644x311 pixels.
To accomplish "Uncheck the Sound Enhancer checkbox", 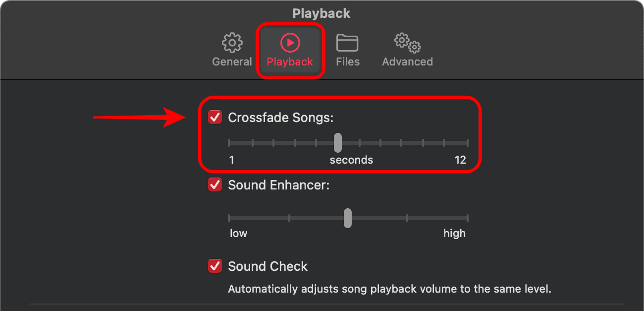I will click(215, 185).
